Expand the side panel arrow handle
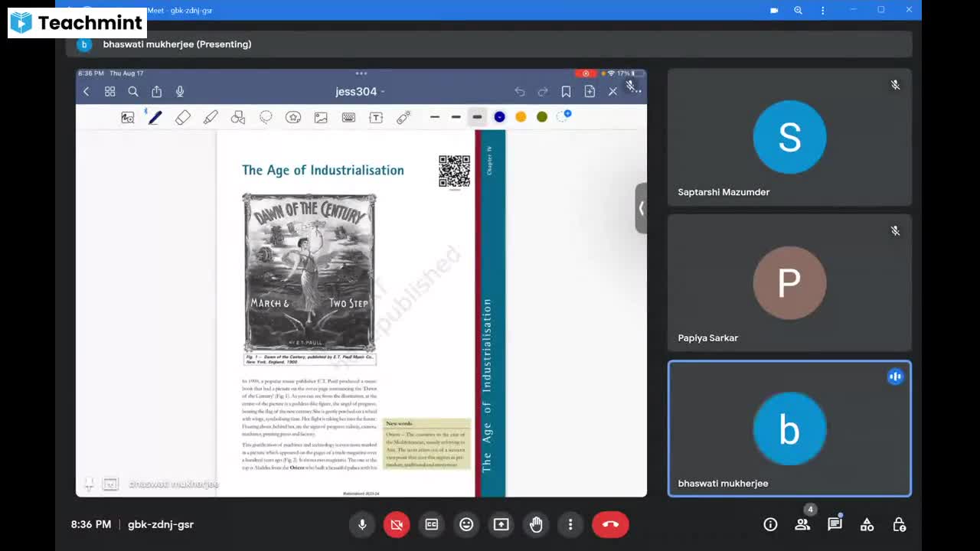 tap(641, 208)
